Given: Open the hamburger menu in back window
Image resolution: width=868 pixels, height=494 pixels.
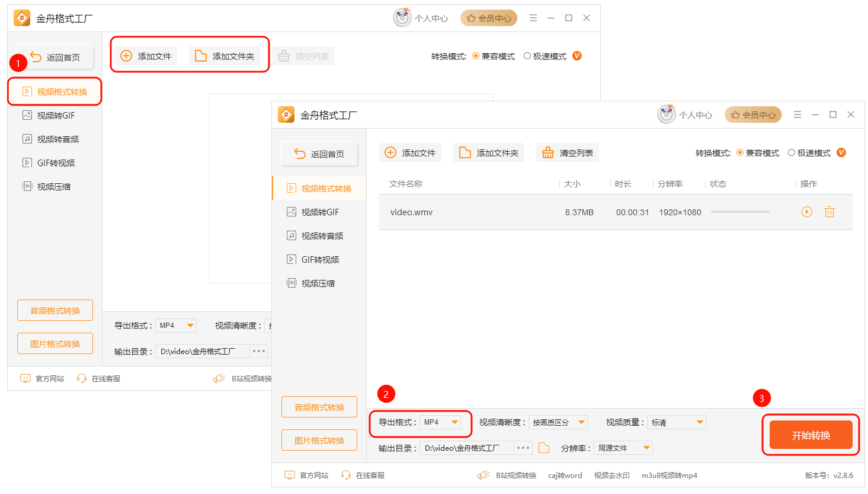Looking at the screenshot, I should (x=533, y=18).
